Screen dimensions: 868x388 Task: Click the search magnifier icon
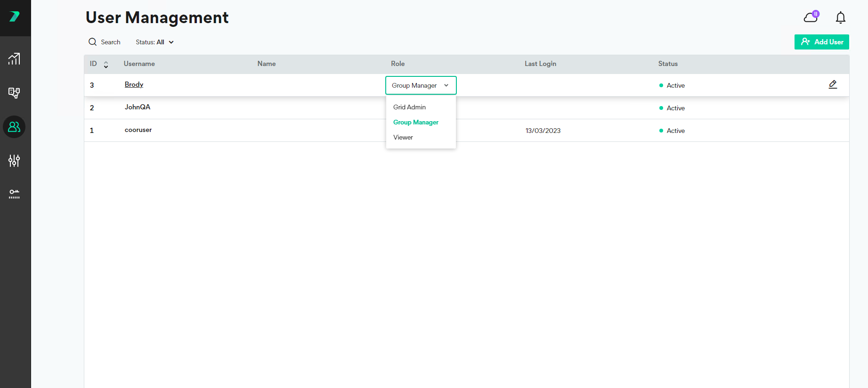point(93,42)
